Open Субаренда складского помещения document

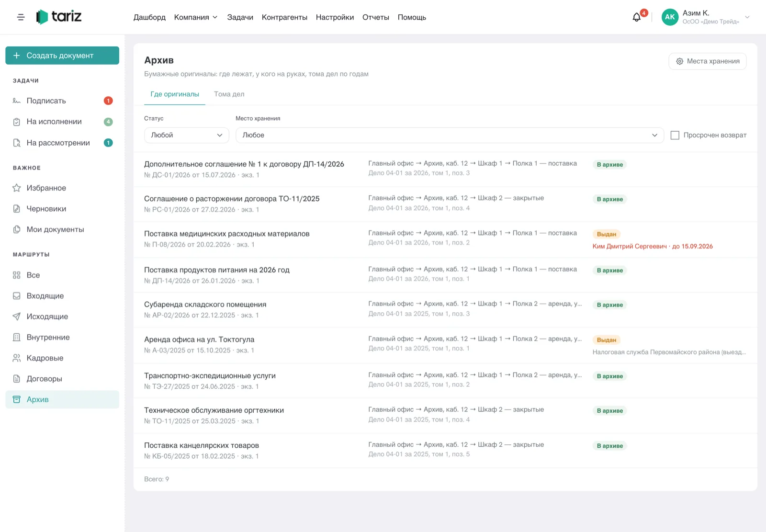pyautogui.click(x=205, y=305)
